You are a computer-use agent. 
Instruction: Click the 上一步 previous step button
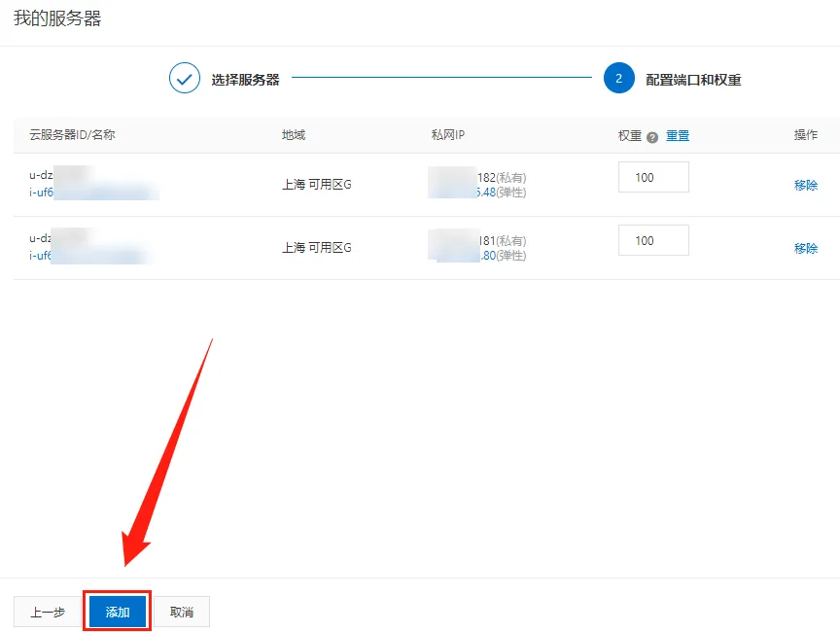point(47,612)
